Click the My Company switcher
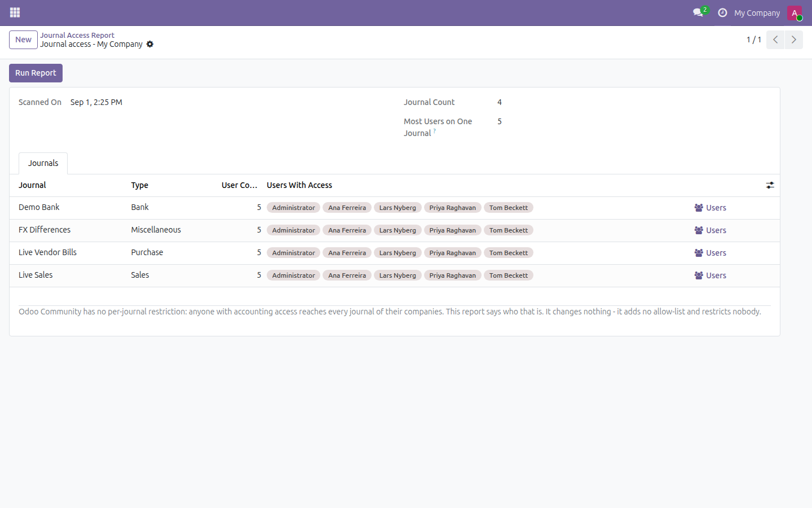812x508 pixels. (x=757, y=12)
